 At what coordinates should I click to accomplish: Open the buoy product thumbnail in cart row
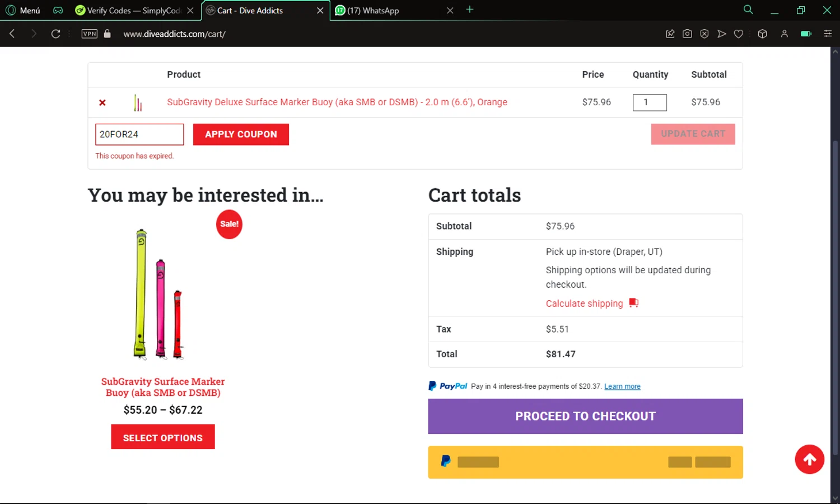click(x=138, y=102)
